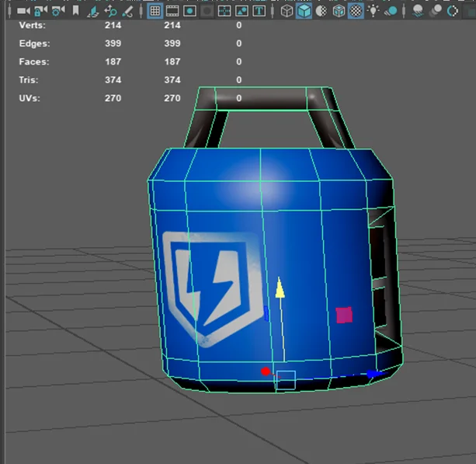This screenshot has width=476, height=464.
Task: Open the Camera Attributes icon
Action: [58, 11]
